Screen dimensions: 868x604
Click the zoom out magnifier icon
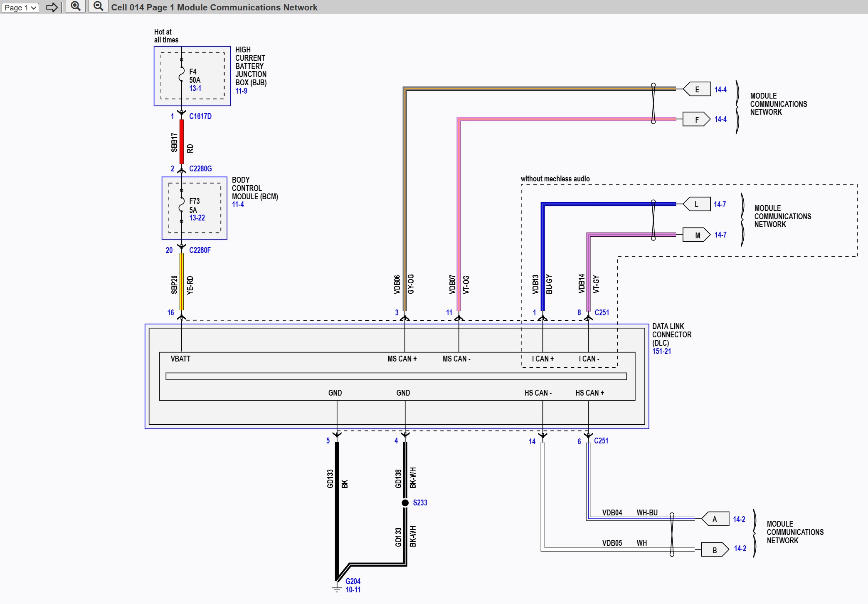click(x=99, y=6)
